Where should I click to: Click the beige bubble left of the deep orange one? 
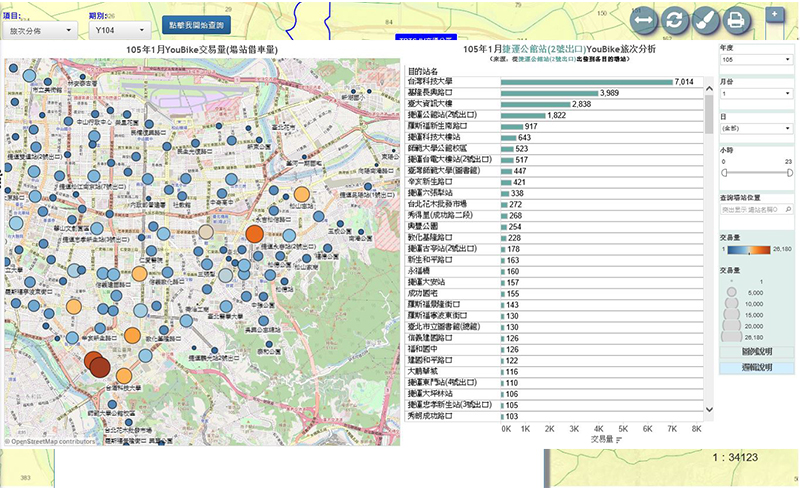pyautogui.click(x=206, y=232)
